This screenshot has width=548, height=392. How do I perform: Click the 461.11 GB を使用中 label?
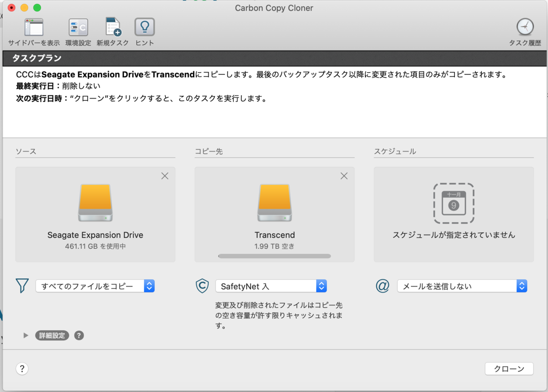click(95, 246)
